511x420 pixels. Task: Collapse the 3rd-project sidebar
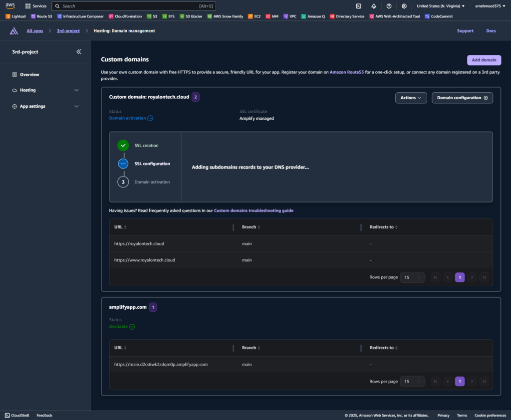coord(79,52)
